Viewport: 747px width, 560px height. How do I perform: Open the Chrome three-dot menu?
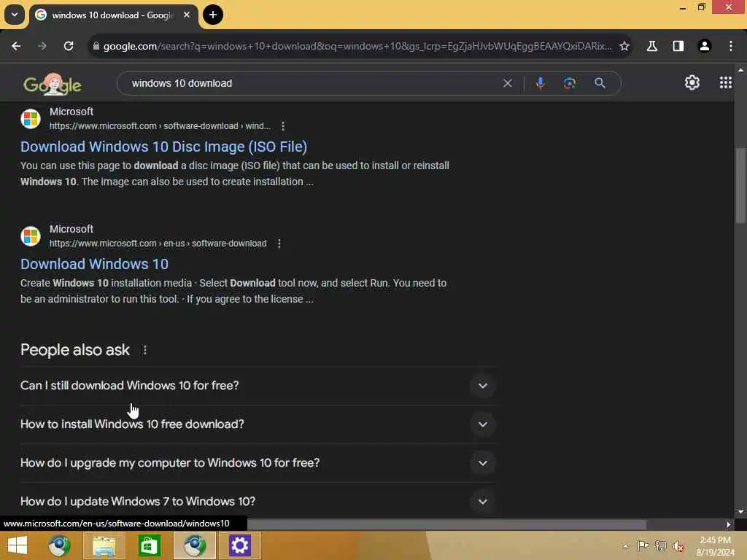(731, 46)
